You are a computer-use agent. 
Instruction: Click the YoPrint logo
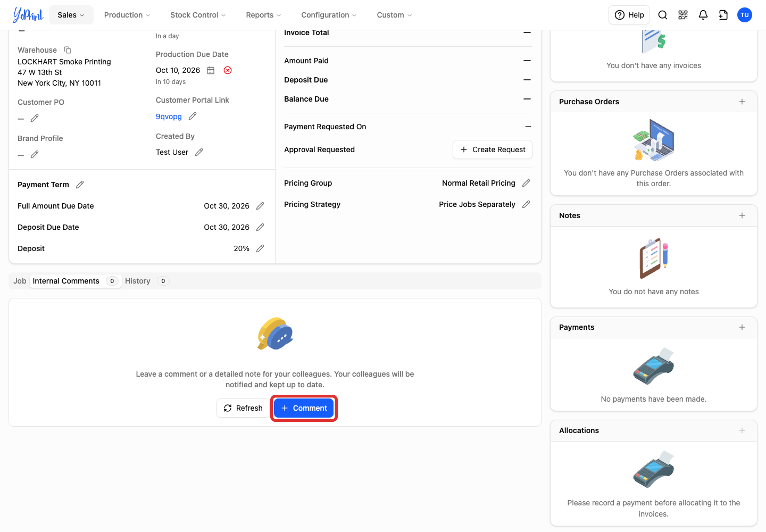pos(28,15)
